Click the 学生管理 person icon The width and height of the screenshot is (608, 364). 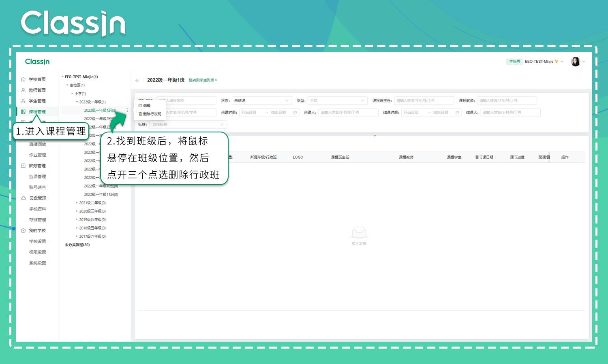(23, 101)
